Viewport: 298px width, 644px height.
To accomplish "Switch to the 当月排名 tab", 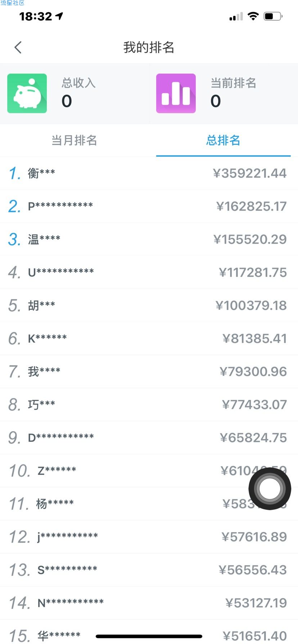I will tap(74, 140).
